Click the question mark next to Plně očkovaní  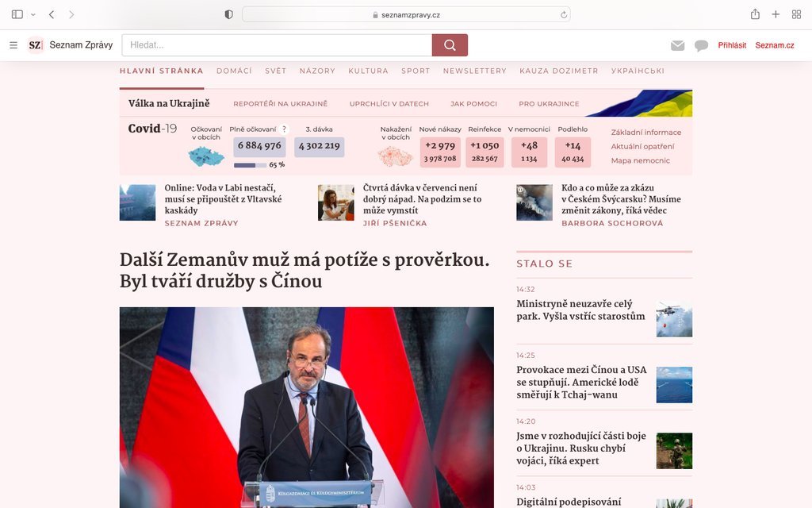(x=284, y=129)
